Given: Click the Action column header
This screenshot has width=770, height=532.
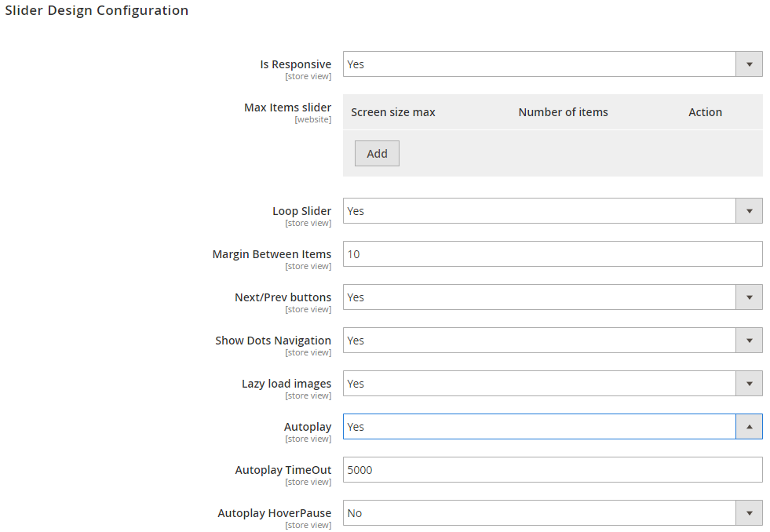Looking at the screenshot, I should coord(705,112).
